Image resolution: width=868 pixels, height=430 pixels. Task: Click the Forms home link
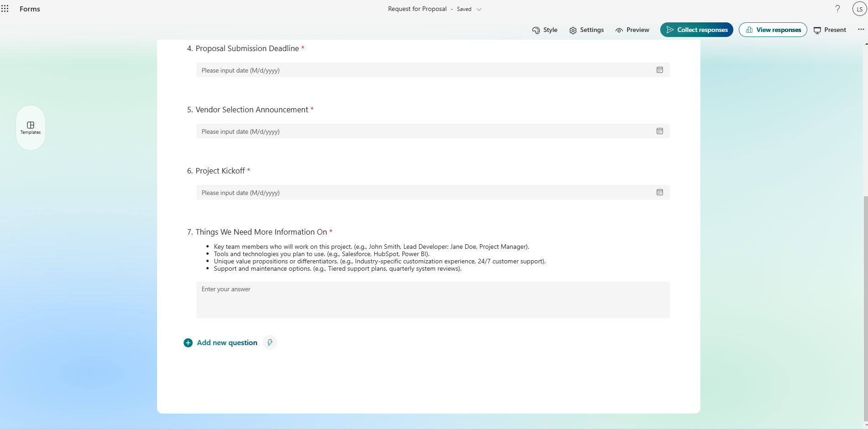[30, 9]
